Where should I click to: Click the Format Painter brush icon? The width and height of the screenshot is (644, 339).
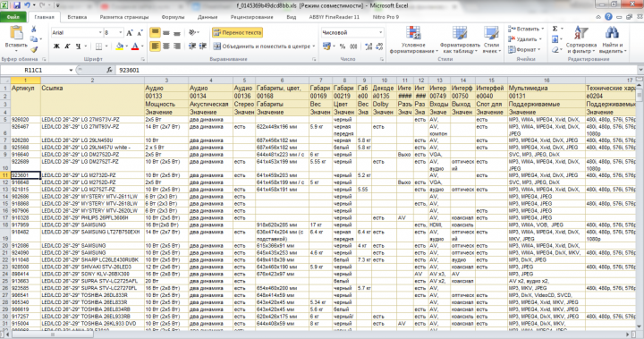34,49
